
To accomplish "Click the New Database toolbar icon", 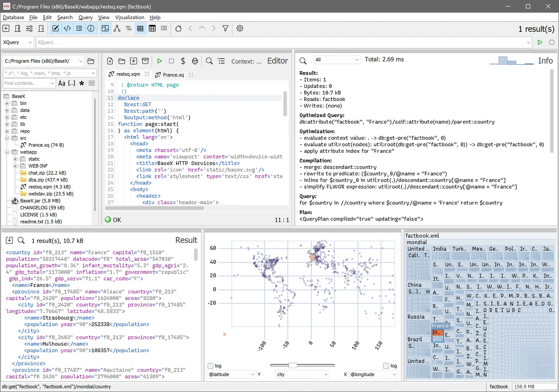I will pos(6,28).
